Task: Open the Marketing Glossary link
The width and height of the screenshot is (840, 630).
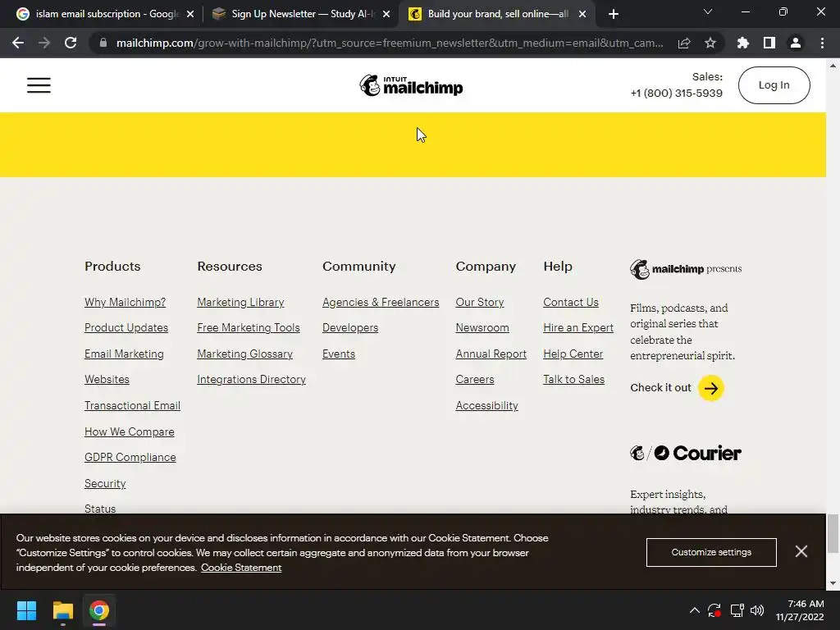Action: click(244, 354)
